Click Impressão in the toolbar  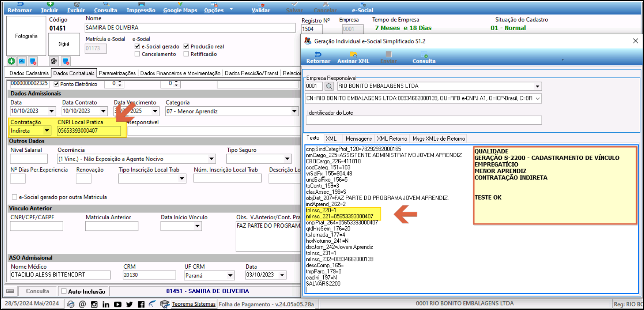click(x=141, y=8)
